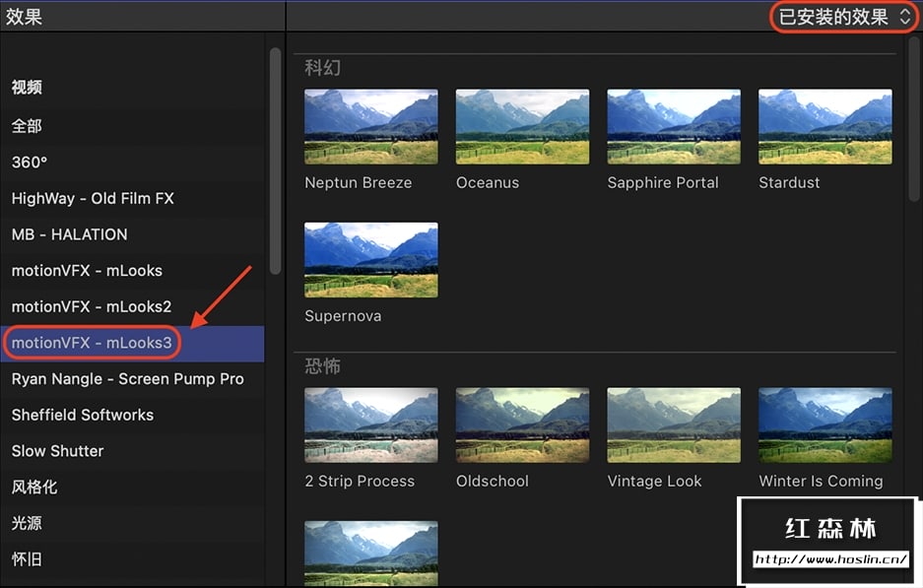The height and width of the screenshot is (588, 923).
Task: Pick the Stardust effect thumbnail
Action: coord(824,126)
